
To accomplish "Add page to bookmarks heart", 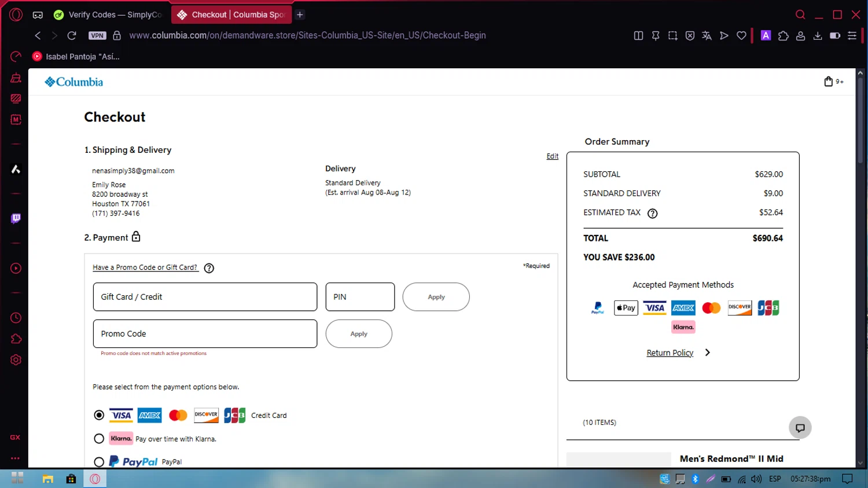I will (x=741, y=35).
